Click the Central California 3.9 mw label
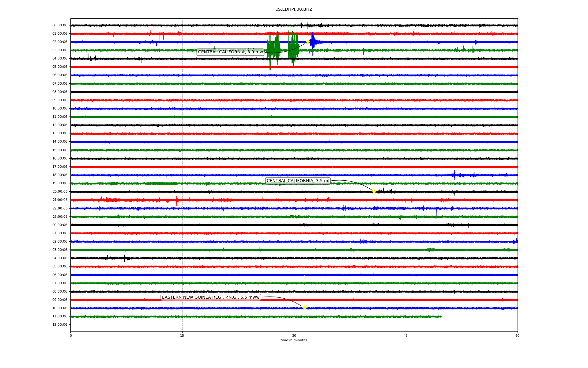The height and width of the screenshot is (368, 588). 230,52
